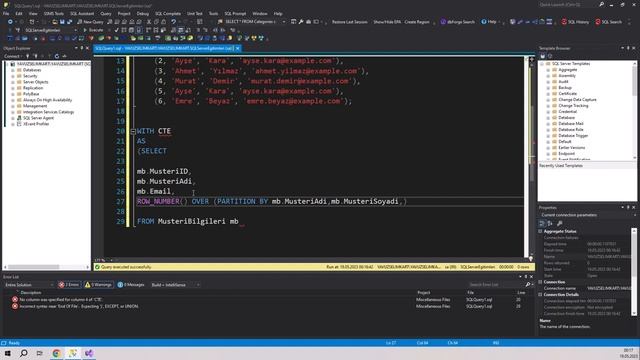Open SQL Search
This screenshot has height=360, width=640.
(x=609, y=22)
